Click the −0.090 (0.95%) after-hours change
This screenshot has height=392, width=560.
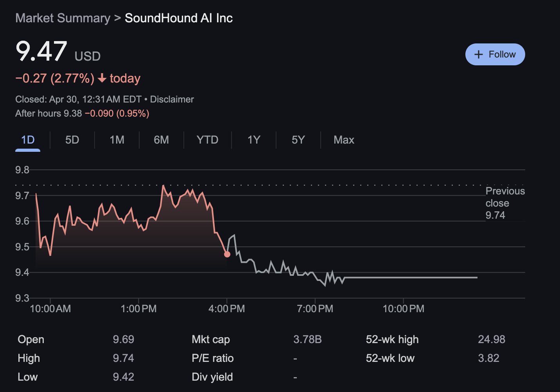point(117,113)
